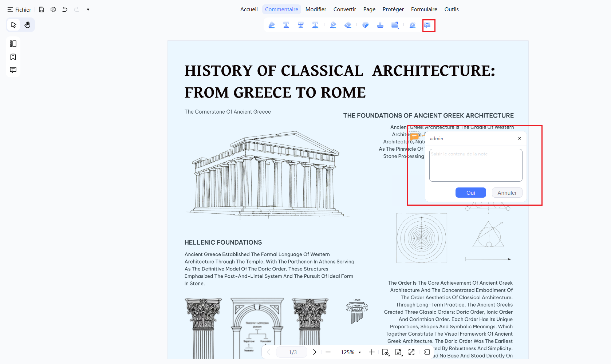The width and height of the screenshot is (611, 364).
Task: Click the 'admin' author name in note popup
Action: [437, 139]
